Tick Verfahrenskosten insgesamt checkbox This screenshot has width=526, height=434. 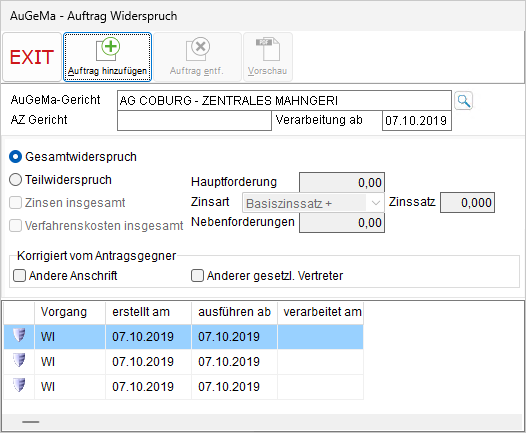click(x=15, y=226)
